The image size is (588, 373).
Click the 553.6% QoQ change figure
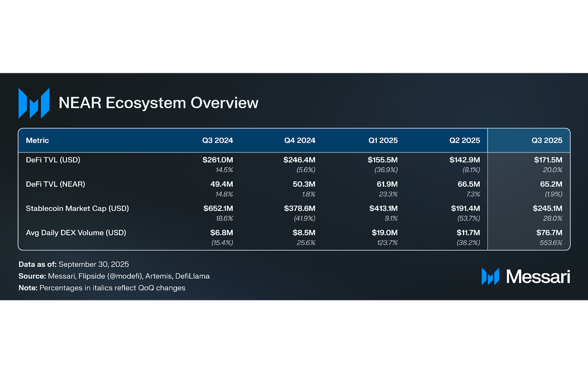point(551,243)
